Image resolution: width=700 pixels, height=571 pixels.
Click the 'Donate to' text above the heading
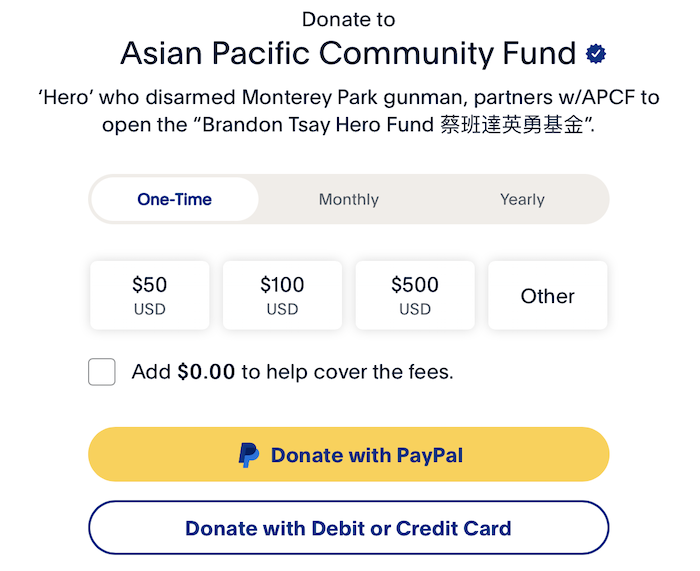point(349,20)
